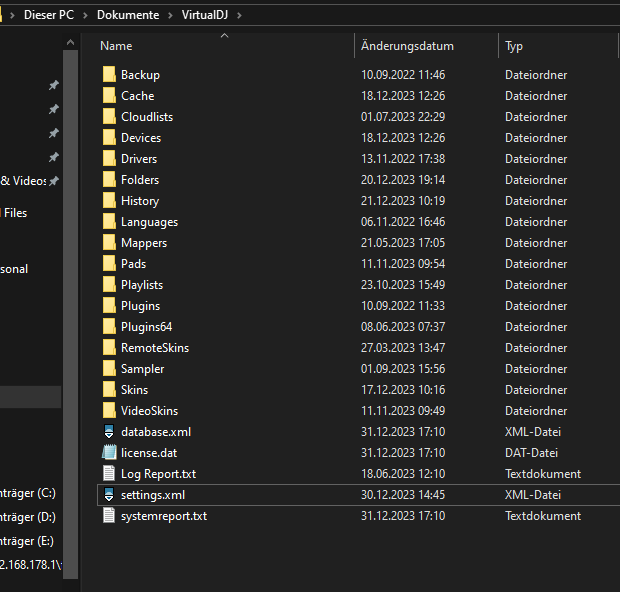Click the folder name 'History'

pos(140,201)
